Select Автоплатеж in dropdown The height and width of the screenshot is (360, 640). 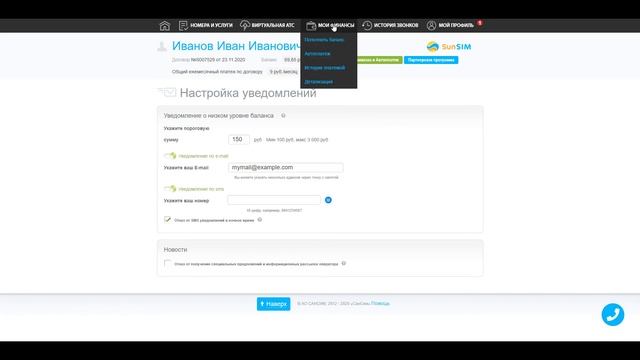(317, 53)
